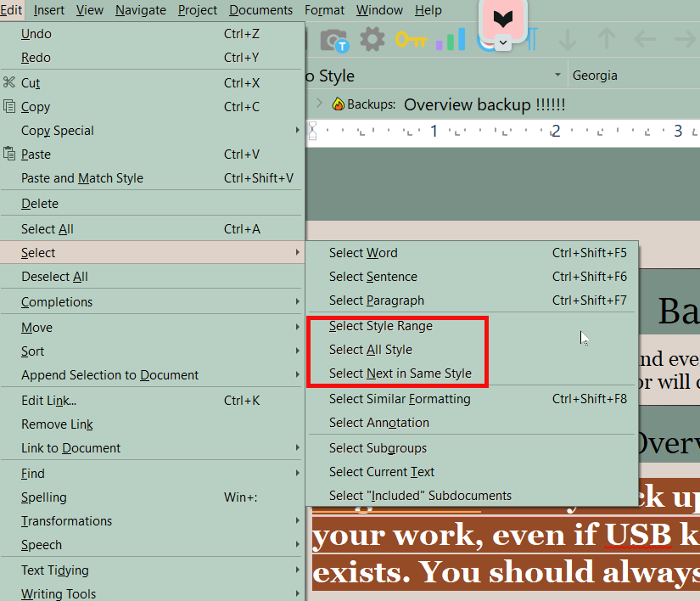Click Paste and Match Style

pyautogui.click(x=82, y=178)
